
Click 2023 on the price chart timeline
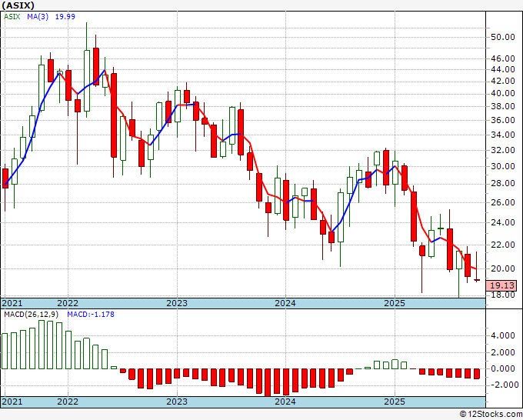click(177, 303)
